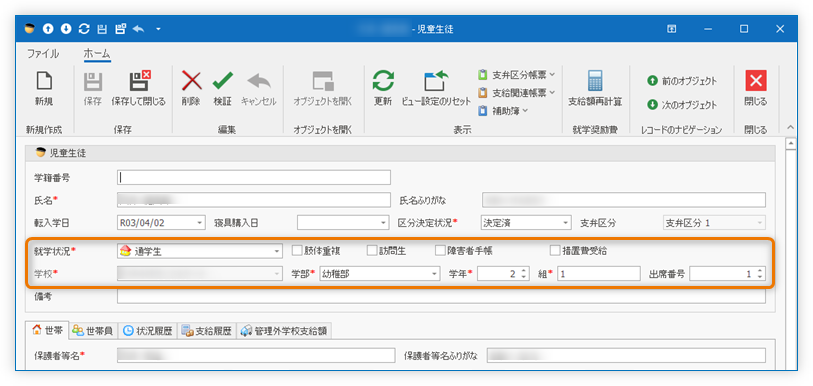Screen dimensions: 813x386
Task: Click the キャンセル ribbon button
Action: 259,89
